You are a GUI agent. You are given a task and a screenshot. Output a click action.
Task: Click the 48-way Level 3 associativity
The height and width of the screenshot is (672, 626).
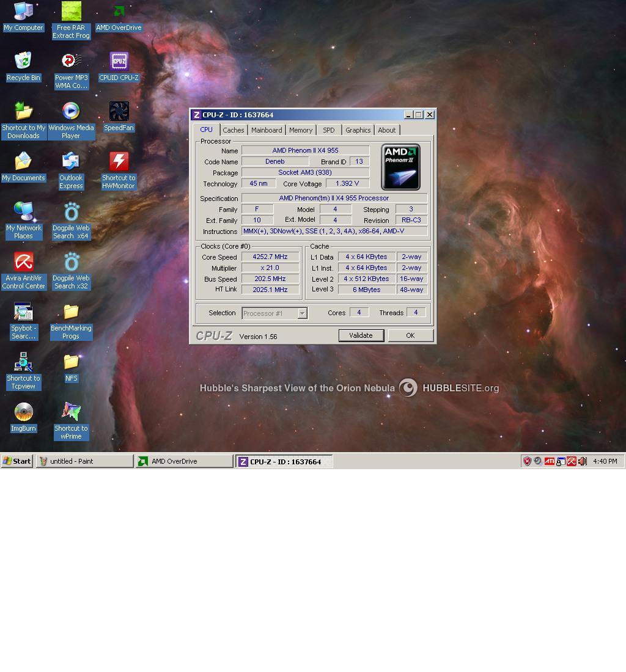(411, 290)
